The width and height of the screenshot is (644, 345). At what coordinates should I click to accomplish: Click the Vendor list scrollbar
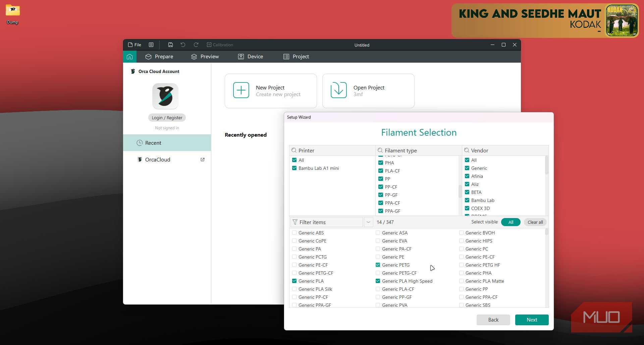coord(546,165)
